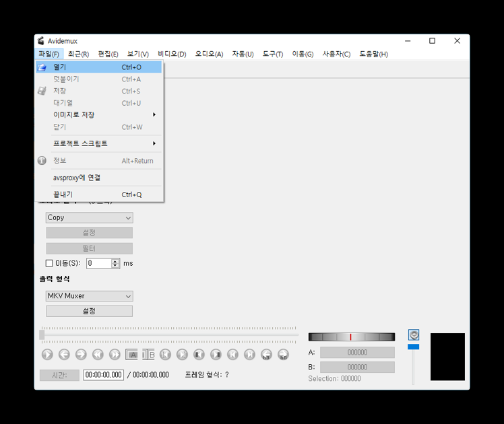This screenshot has height=424, width=504.
Task: Step forward one frame with right arrow icon
Action: pyautogui.click(x=81, y=355)
